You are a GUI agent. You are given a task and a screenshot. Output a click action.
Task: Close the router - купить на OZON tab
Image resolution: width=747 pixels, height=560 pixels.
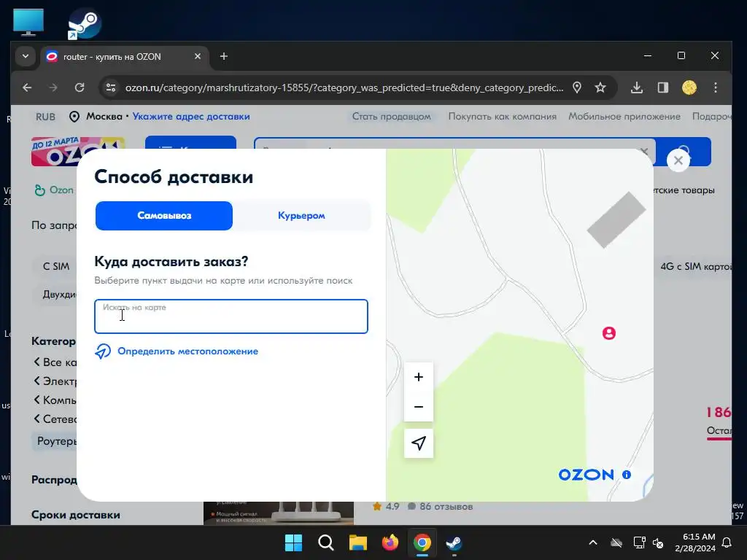[198, 56]
